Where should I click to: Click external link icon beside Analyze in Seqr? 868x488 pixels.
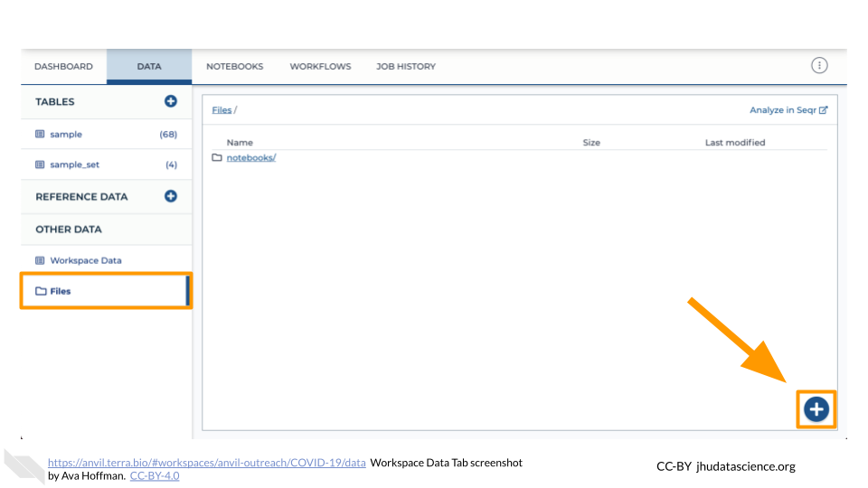(823, 109)
